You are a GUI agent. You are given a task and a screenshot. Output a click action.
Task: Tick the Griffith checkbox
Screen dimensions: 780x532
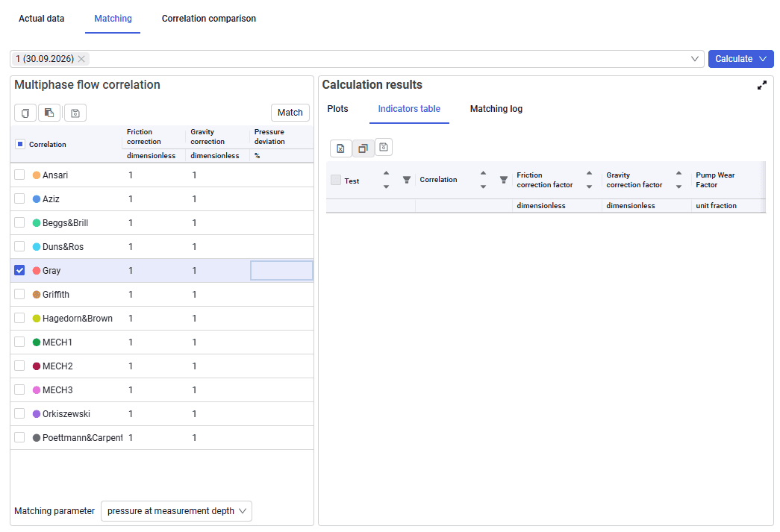19,294
